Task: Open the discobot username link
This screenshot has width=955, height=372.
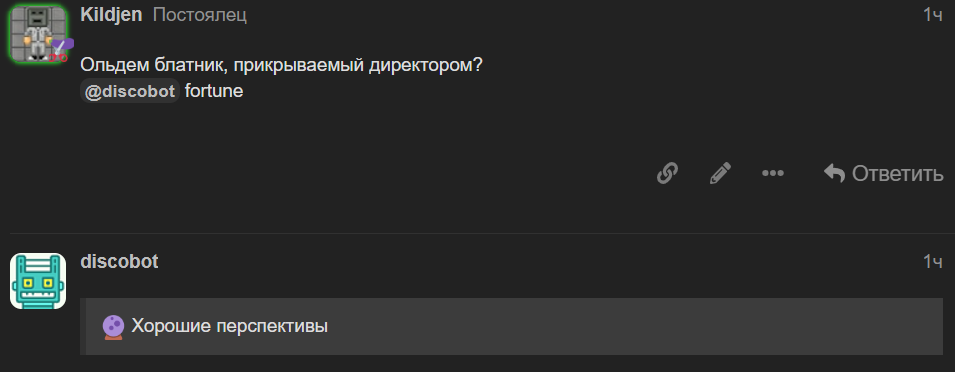Action: click(x=119, y=262)
